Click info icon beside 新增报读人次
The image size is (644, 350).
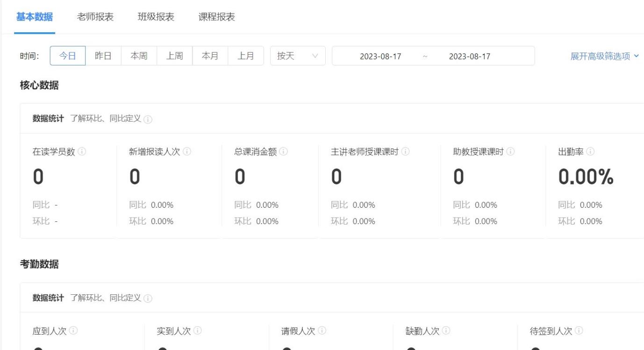187,152
